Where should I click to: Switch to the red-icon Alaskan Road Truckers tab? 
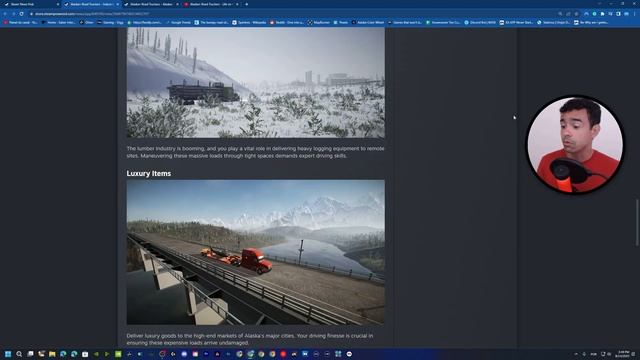tap(210, 4)
